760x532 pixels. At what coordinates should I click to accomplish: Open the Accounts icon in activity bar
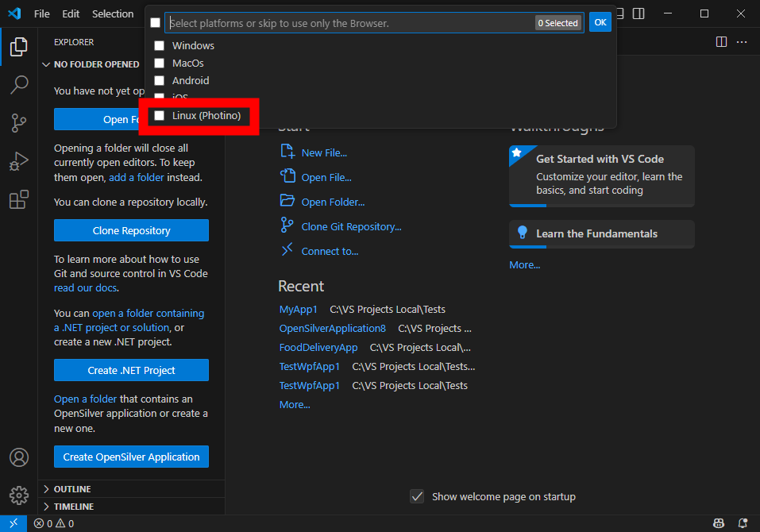point(19,457)
